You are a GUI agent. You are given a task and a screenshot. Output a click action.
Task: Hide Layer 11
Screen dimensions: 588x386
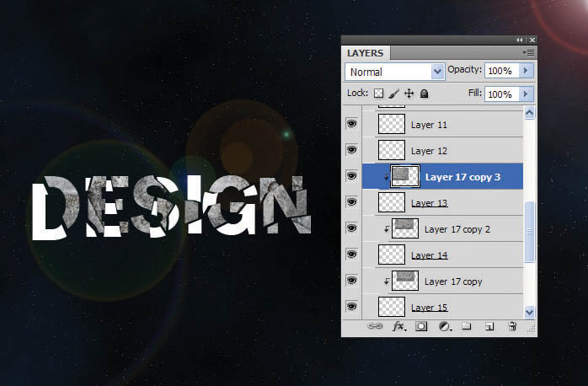point(351,124)
